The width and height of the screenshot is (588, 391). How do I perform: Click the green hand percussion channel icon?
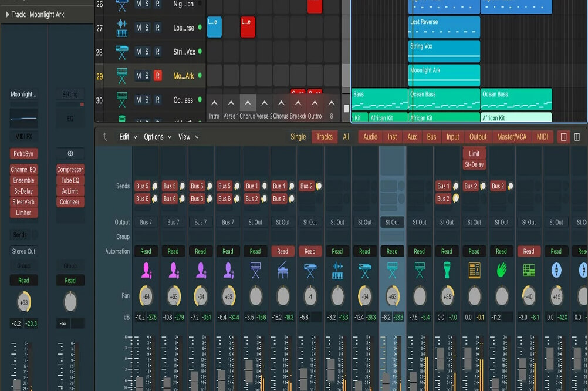tap(501, 270)
